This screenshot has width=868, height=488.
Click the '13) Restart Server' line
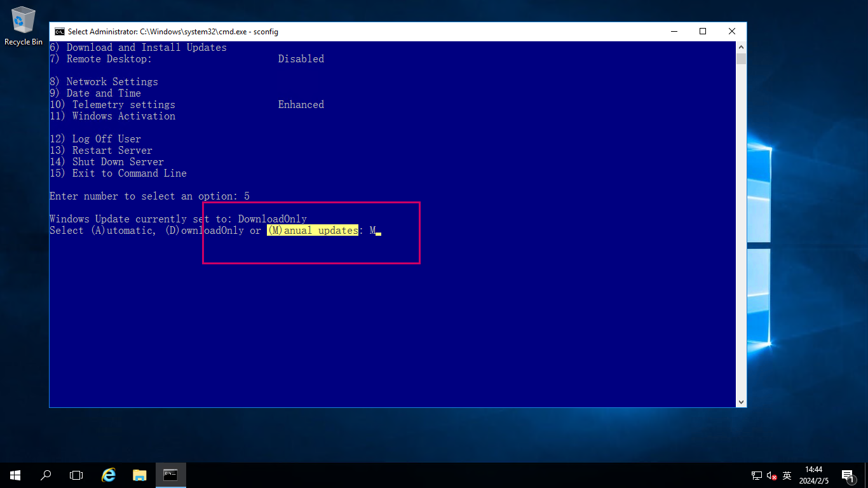point(101,151)
